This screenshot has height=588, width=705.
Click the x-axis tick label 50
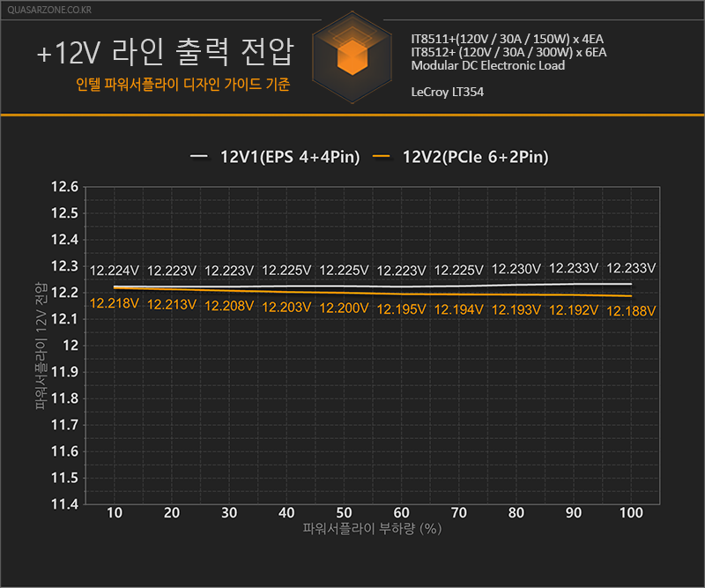(344, 513)
